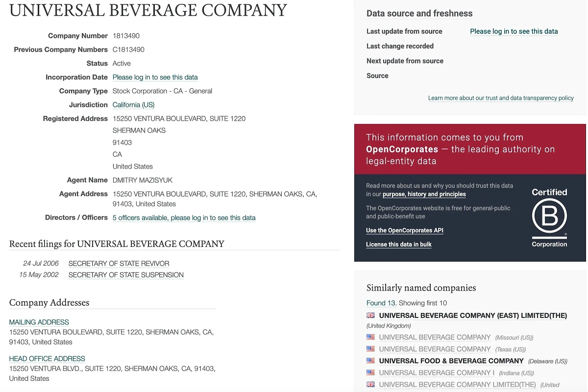Open the purpose, history and principles link

pyautogui.click(x=424, y=195)
